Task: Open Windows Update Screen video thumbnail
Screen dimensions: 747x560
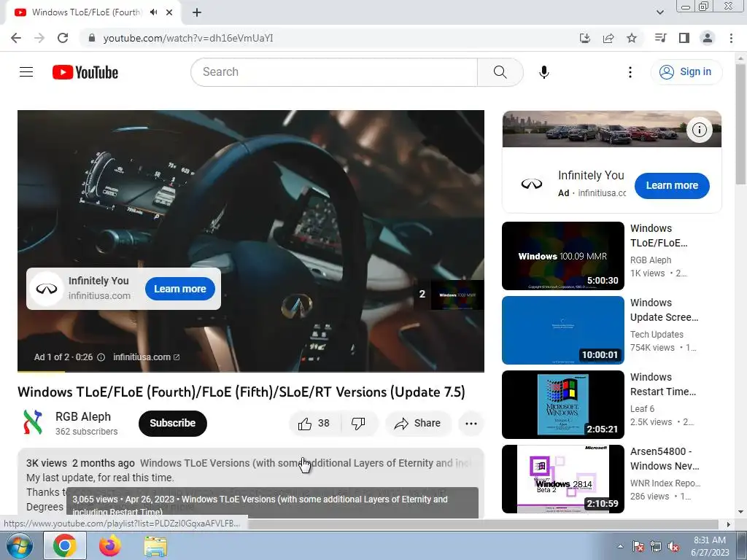Action: tap(562, 330)
